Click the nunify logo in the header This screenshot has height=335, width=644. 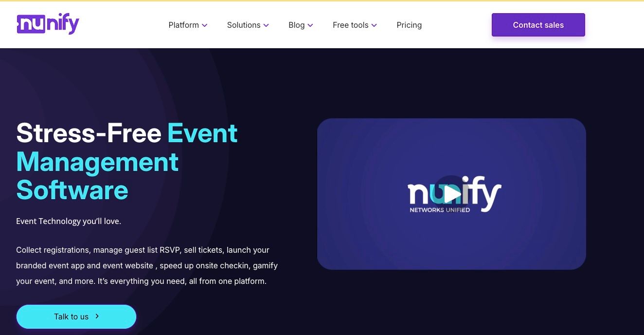pyautogui.click(x=48, y=23)
